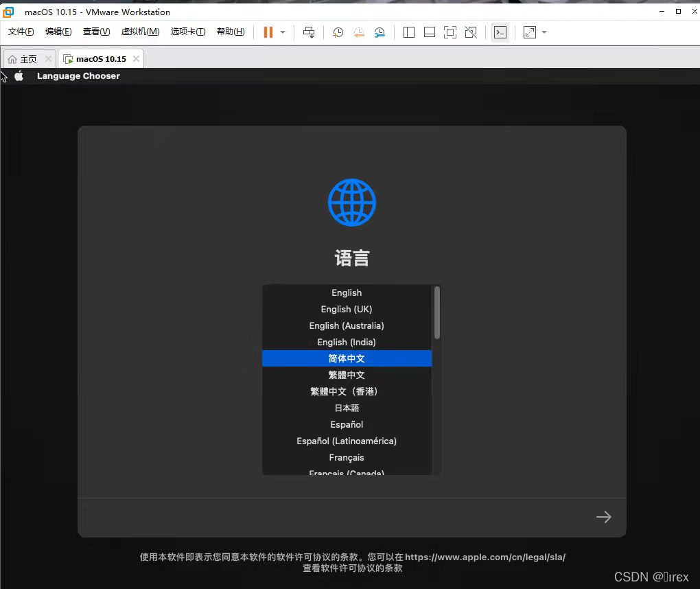This screenshot has height=589, width=700.
Task: Select English (India) language
Action: coord(347,343)
